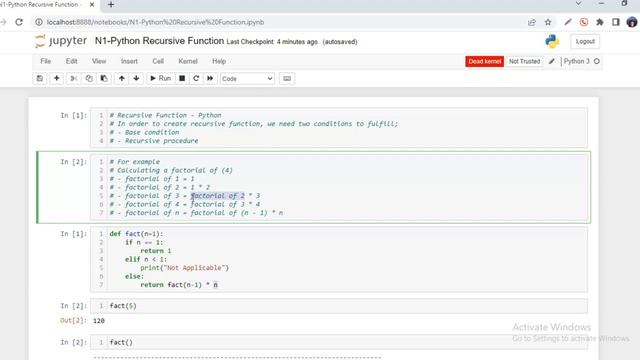This screenshot has height=360, width=640.
Task: Open the cell type Code dropdown
Action: 247,78
